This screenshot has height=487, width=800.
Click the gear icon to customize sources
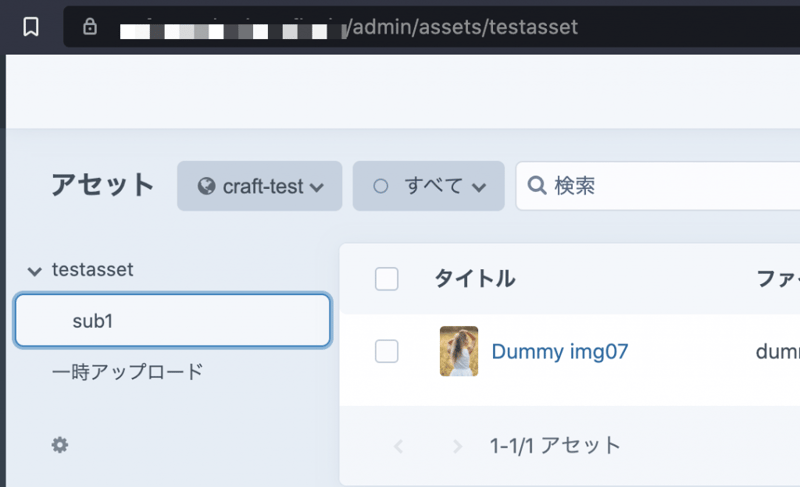point(60,445)
